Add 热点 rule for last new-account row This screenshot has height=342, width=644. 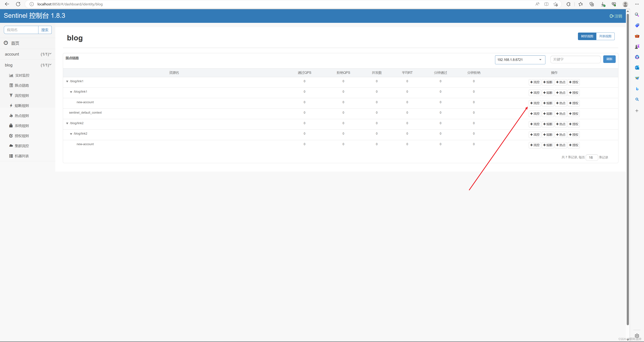pos(561,145)
